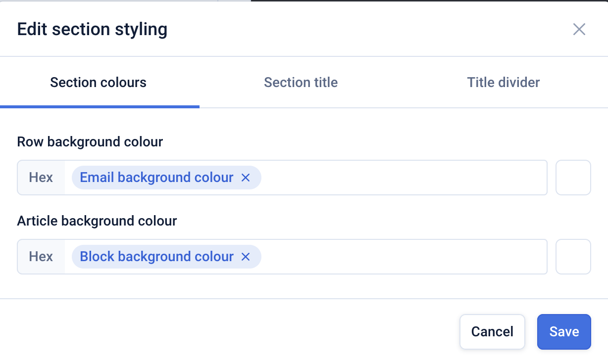Open the Row background colour swatch
The width and height of the screenshot is (608, 364).
[573, 178]
